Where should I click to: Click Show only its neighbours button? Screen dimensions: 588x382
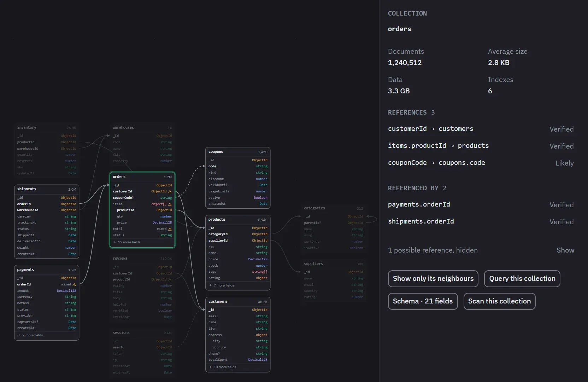click(x=433, y=279)
